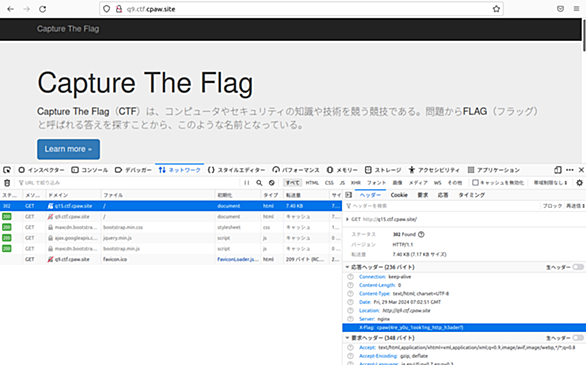Filter requests by CSS

click(329, 183)
